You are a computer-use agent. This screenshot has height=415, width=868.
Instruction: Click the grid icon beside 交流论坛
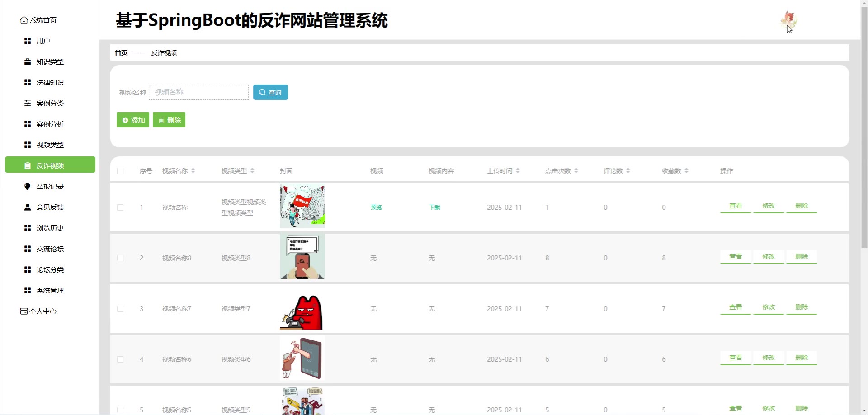(28, 249)
